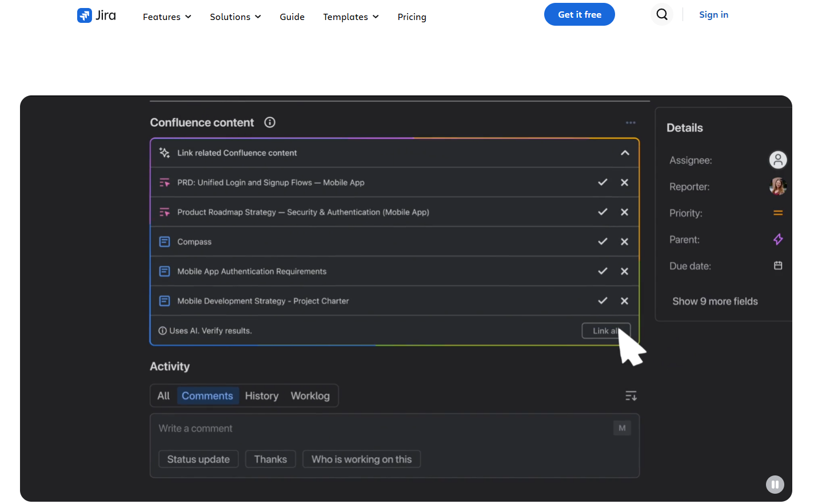Dismiss Product Roadmap Strategy suggestion
The image size is (830, 504).
[x=624, y=212]
